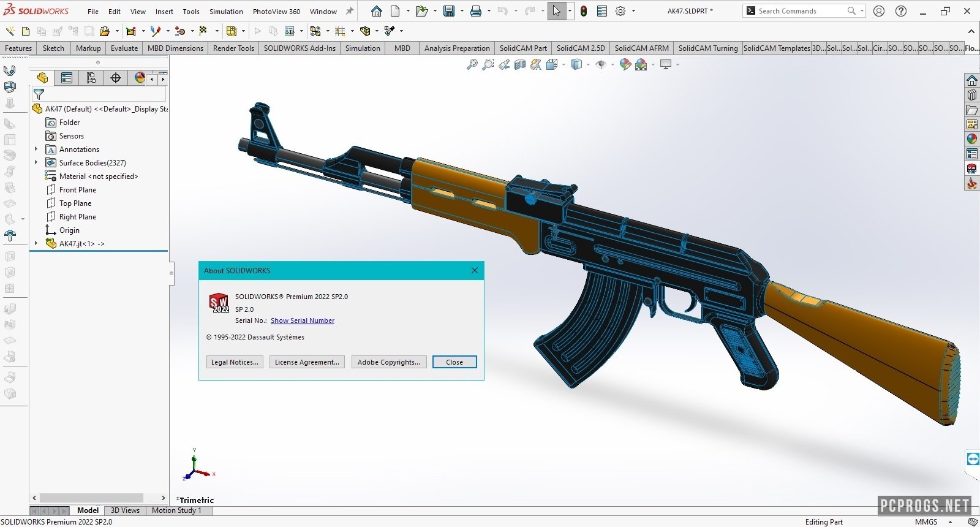Click the Show Serial Number link
Image resolution: width=980 pixels, height=527 pixels.
tap(303, 320)
